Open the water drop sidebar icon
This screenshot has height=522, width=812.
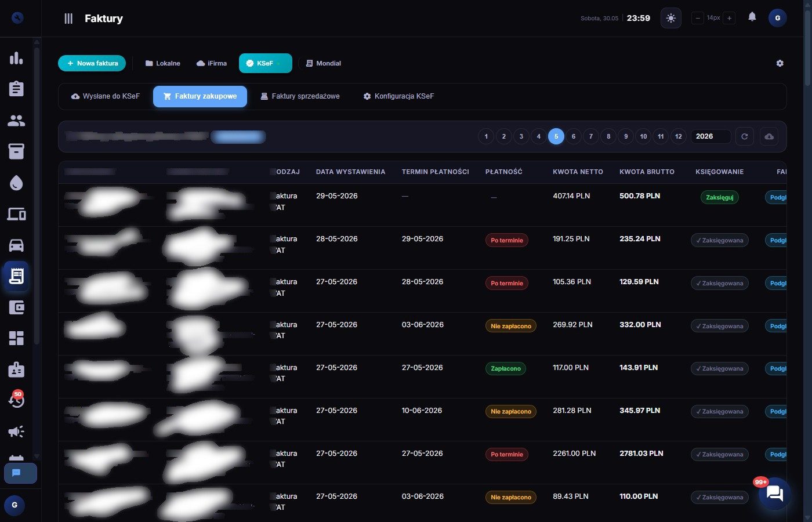[16, 183]
